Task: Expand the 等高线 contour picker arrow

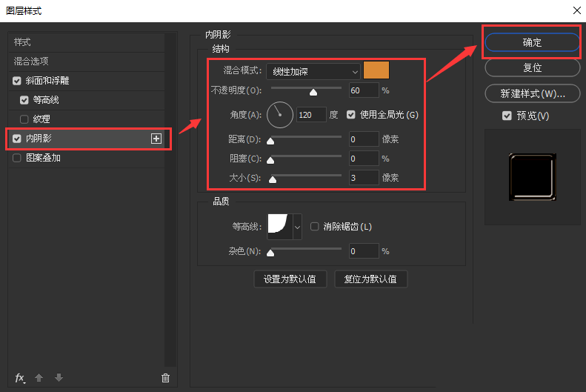Action: click(298, 227)
